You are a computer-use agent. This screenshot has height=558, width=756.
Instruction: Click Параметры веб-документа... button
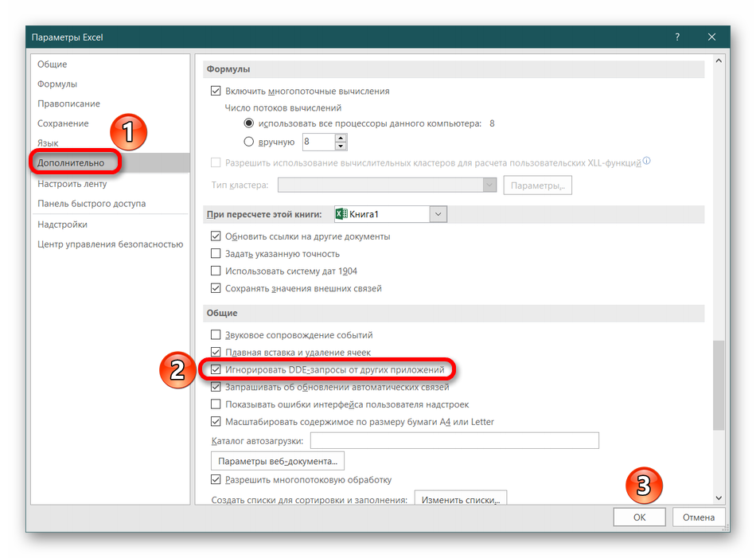pyautogui.click(x=278, y=461)
